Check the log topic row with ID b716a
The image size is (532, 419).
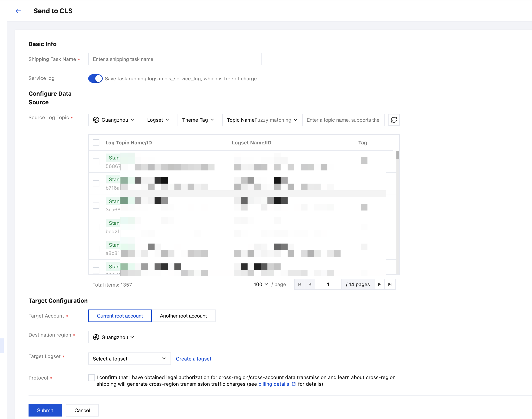[96, 183]
